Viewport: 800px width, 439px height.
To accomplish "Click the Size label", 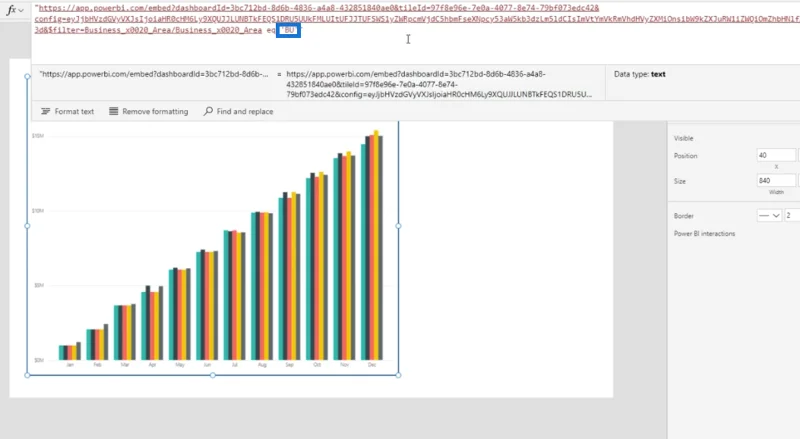I will pyautogui.click(x=680, y=181).
